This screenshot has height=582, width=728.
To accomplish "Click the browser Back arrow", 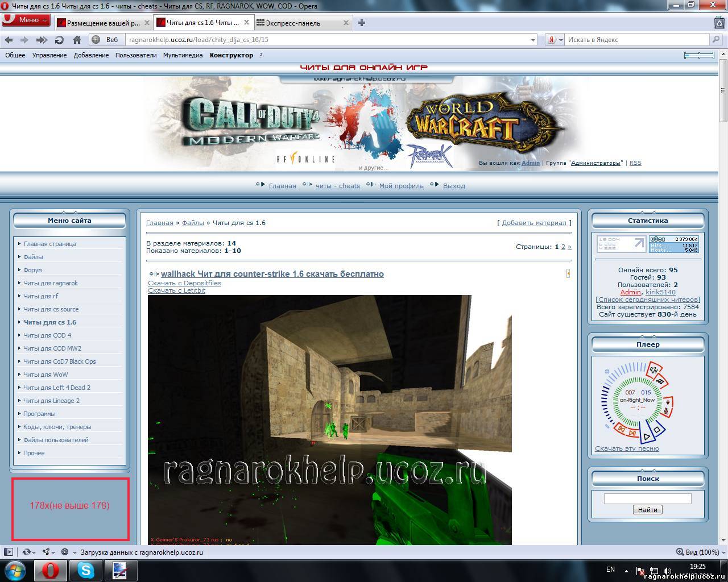I will pos(9,40).
